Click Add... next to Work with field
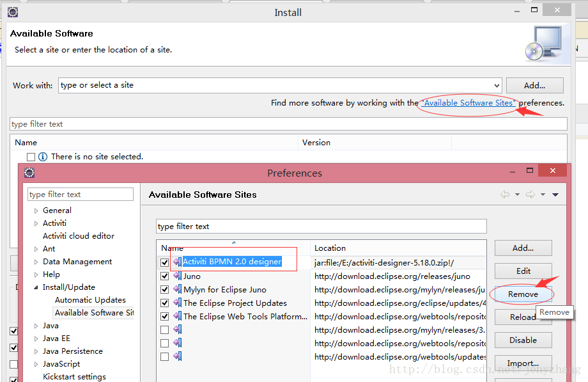588x382 pixels. [x=534, y=85]
